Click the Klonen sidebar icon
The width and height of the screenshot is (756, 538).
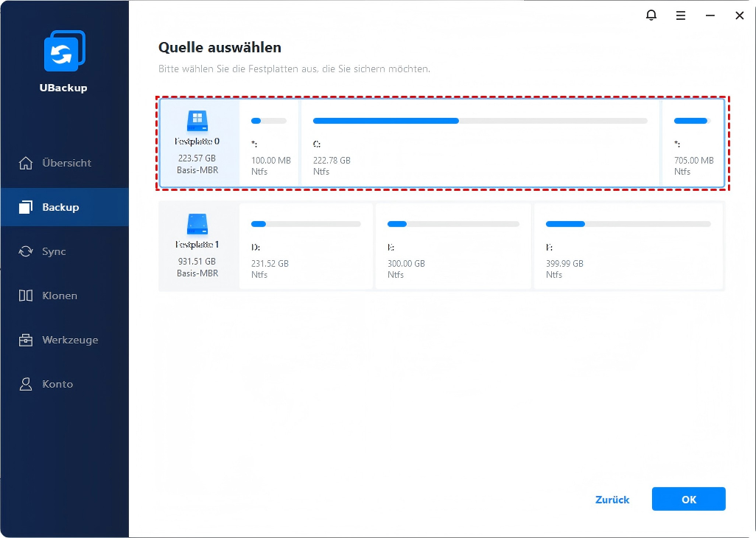(x=26, y=296)
